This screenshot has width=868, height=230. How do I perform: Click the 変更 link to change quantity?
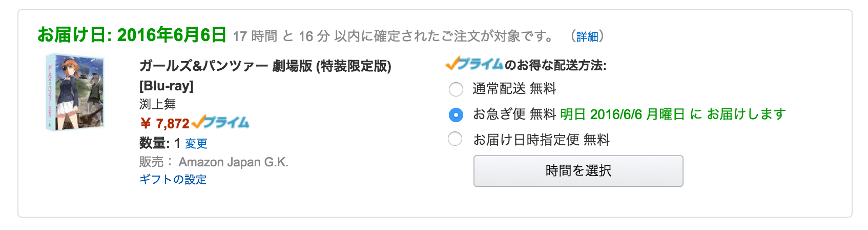click(x=196, y=143)
